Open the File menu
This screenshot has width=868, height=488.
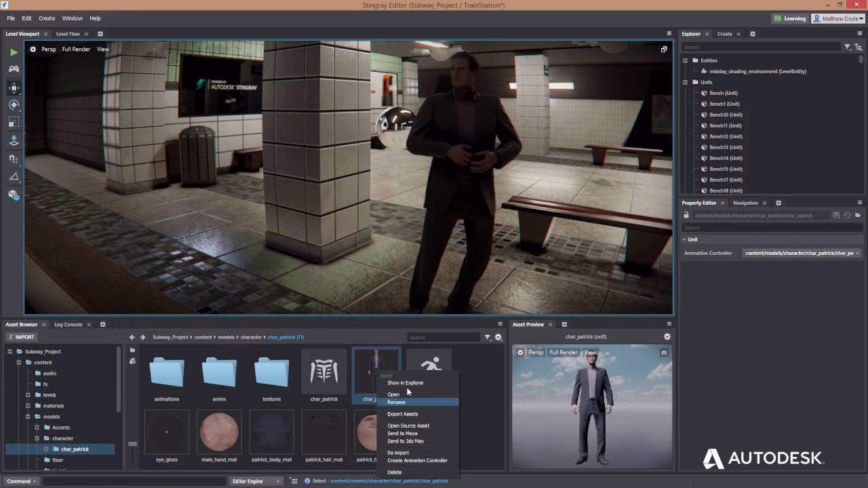pyautogui.click(x=11, y=18)
